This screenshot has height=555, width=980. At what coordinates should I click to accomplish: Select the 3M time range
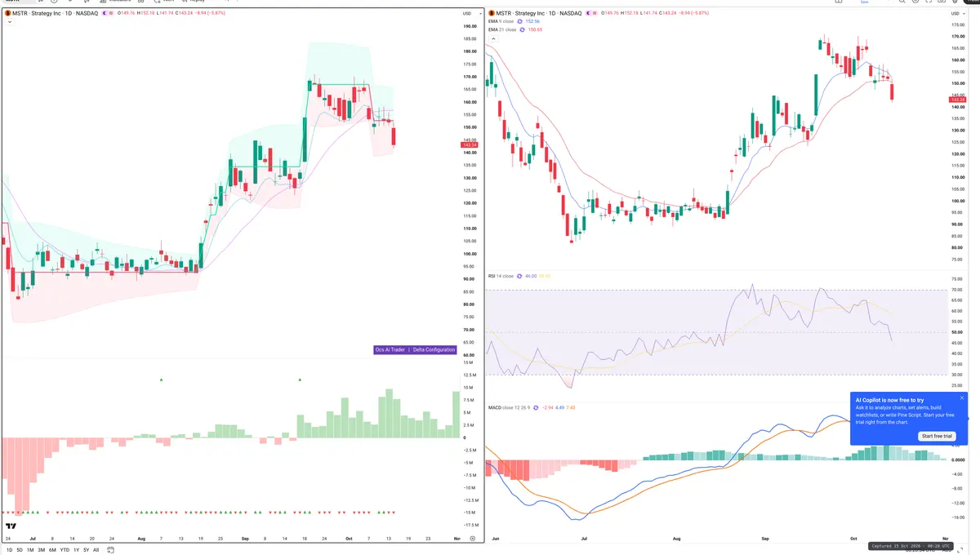point(41,550)
